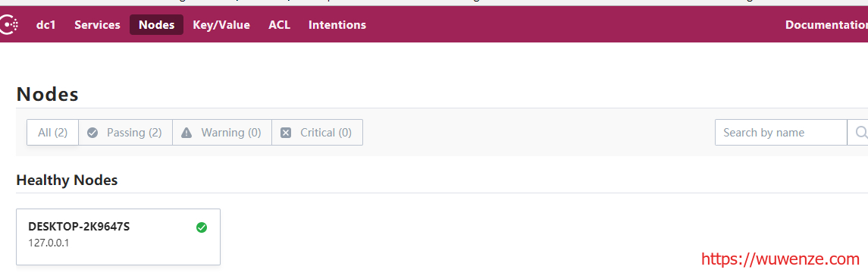Click the triangle icon in Warning filter
The height and width of the screenshot is (276, 868).
click(186, 133)
